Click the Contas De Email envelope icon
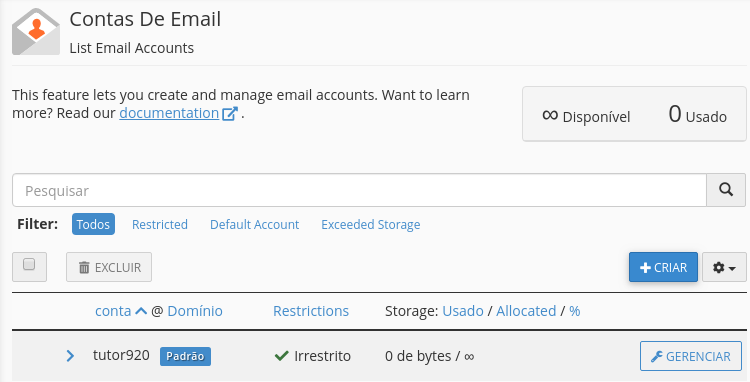 pos(36,32)
